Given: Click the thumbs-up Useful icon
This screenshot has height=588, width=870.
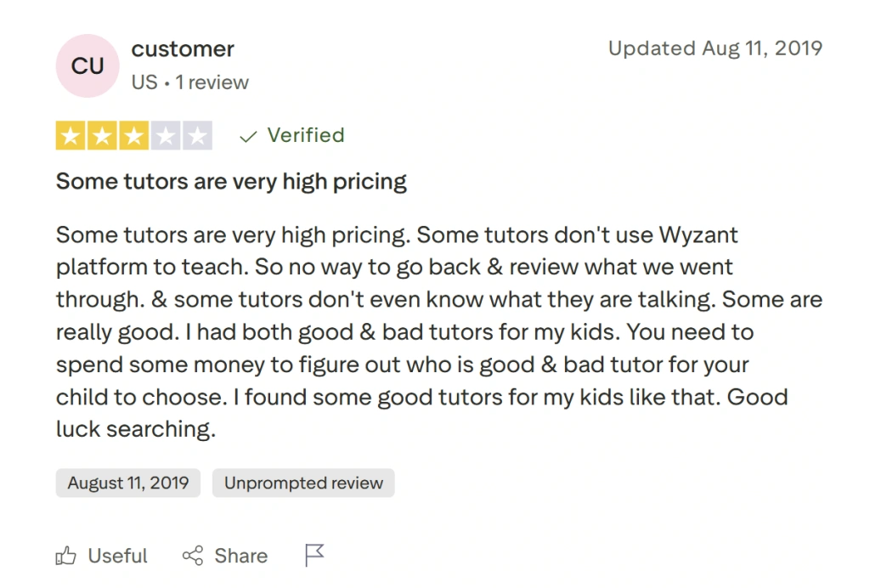Looking at the screenshot, I should pos(66,555).
